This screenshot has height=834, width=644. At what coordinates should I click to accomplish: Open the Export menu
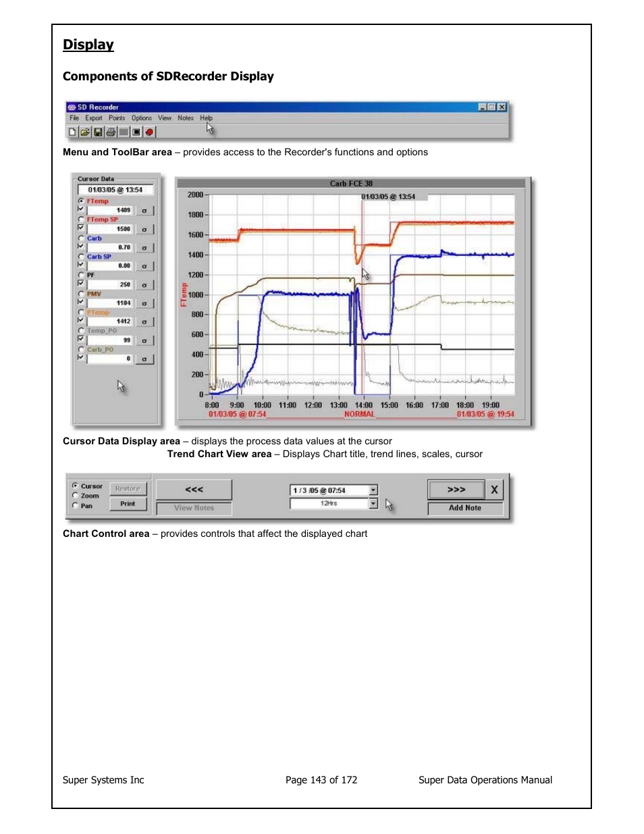(94, 118)
